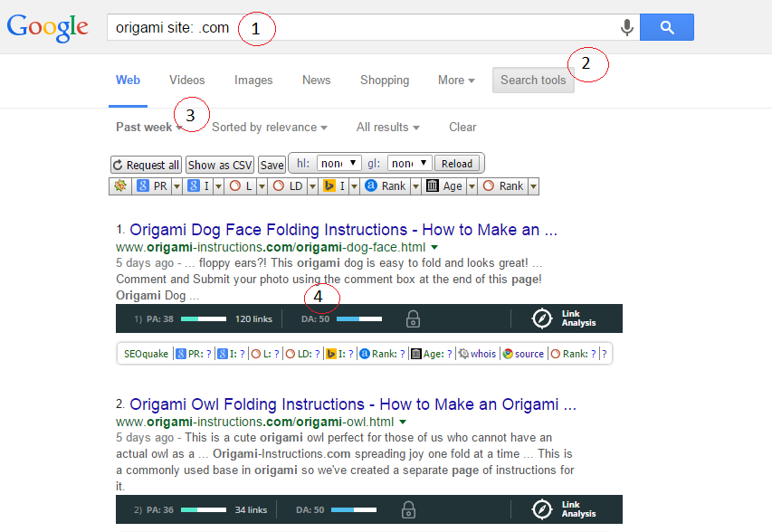The height and width of the screenshot is (532, 772).
Task: Click the Clear filters link
Action: point(462,127)
